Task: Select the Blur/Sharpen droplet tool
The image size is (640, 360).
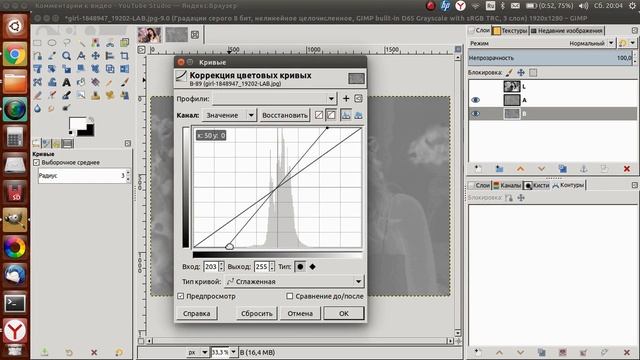Action: click(37, 108)
